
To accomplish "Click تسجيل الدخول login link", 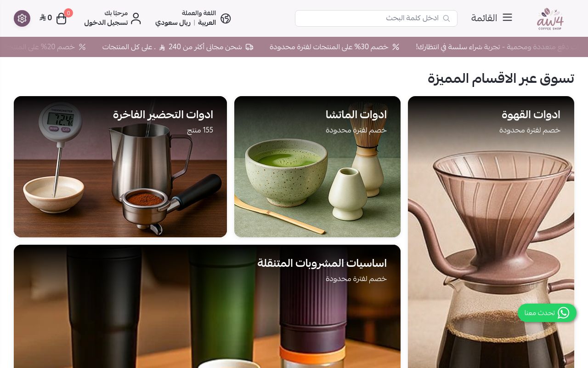I will [x=106, y=23].
